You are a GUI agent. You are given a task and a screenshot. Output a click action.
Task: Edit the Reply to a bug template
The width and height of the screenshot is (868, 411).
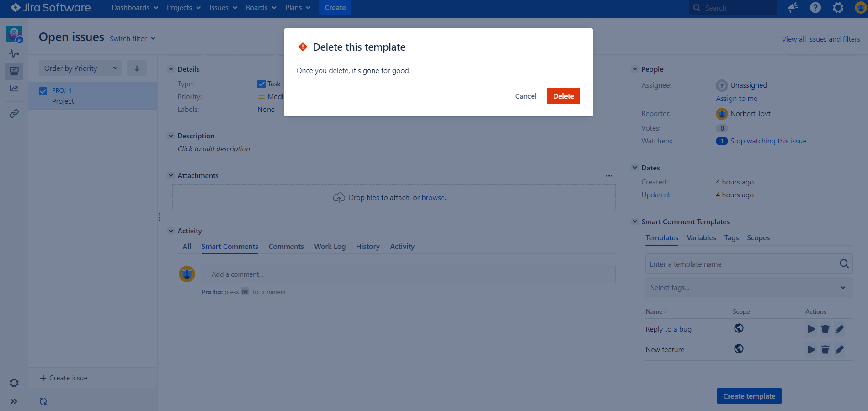840,329
